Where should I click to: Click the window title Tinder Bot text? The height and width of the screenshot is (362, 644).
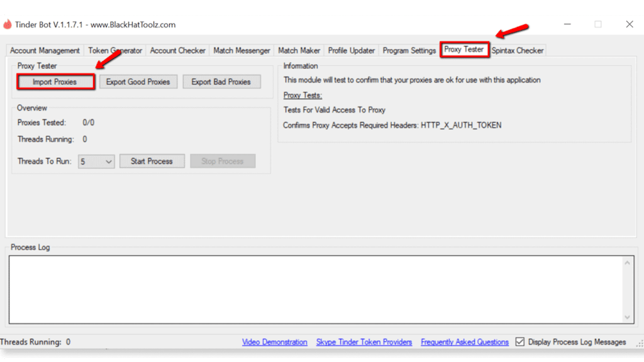click(x=96, y=25)
